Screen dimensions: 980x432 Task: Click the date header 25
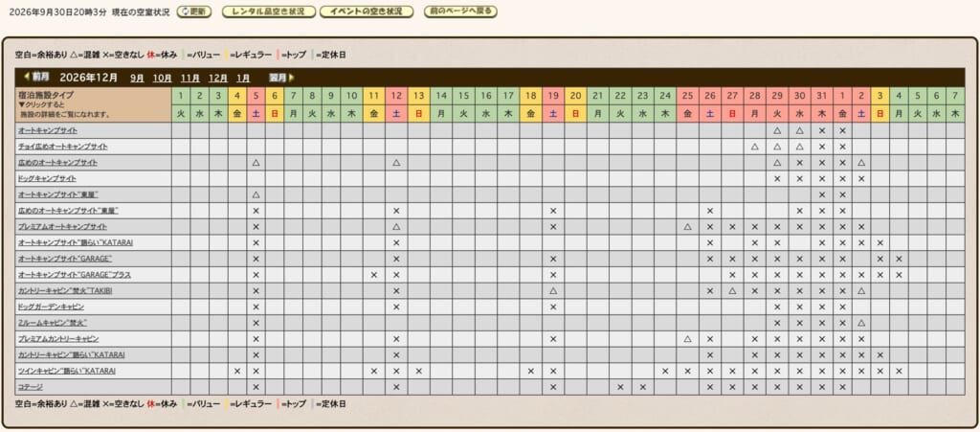687,96
